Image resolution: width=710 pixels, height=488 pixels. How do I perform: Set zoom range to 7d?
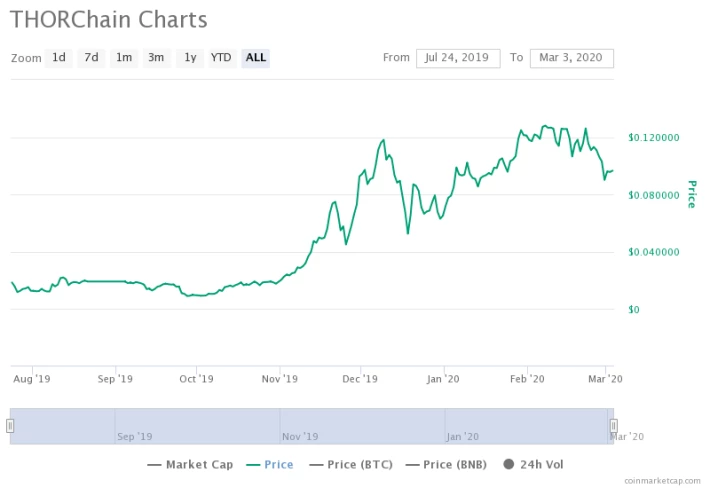[x=91, y=58]
